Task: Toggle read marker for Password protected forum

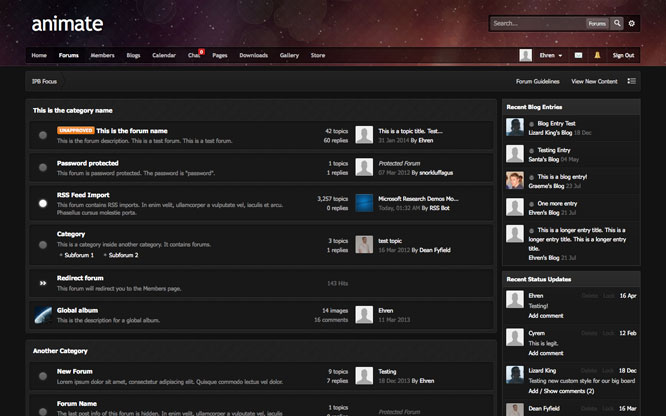Action: pyautogui.click(x=43, y=168)
